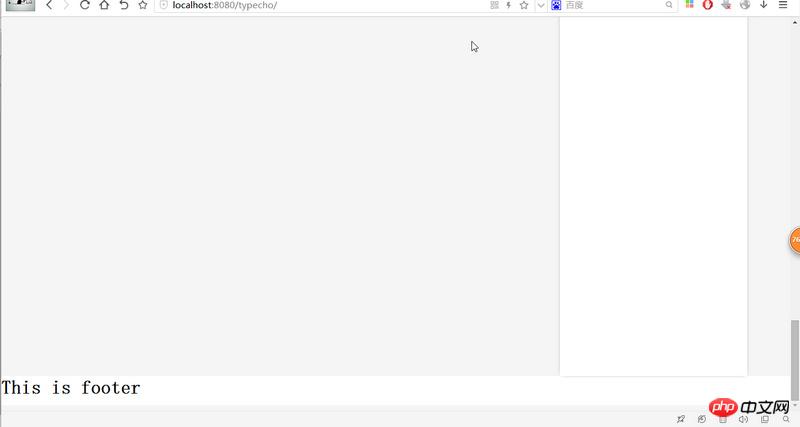Click the favorites star beside the address bar
Viewport: 800px width, 427px height.
(x=143, y=5)
